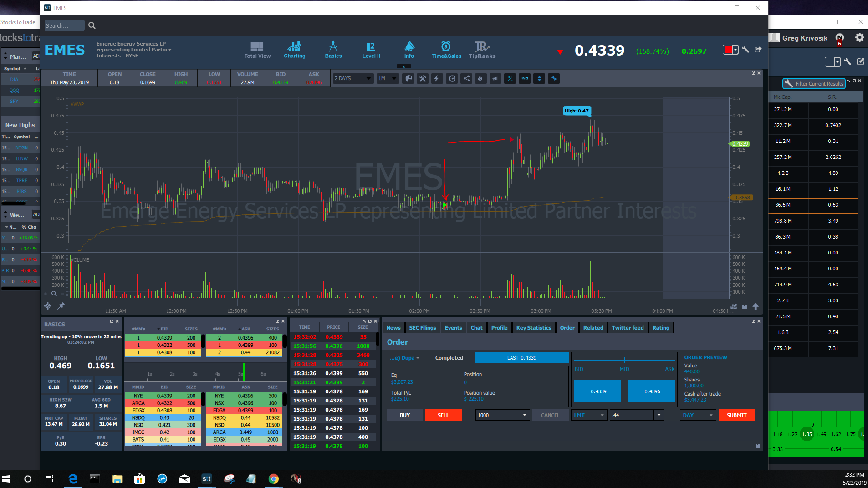The width and height of the screenshot is (868, 488).
Task: Click Filter Current Results button
Action: (x=814, y=84)
